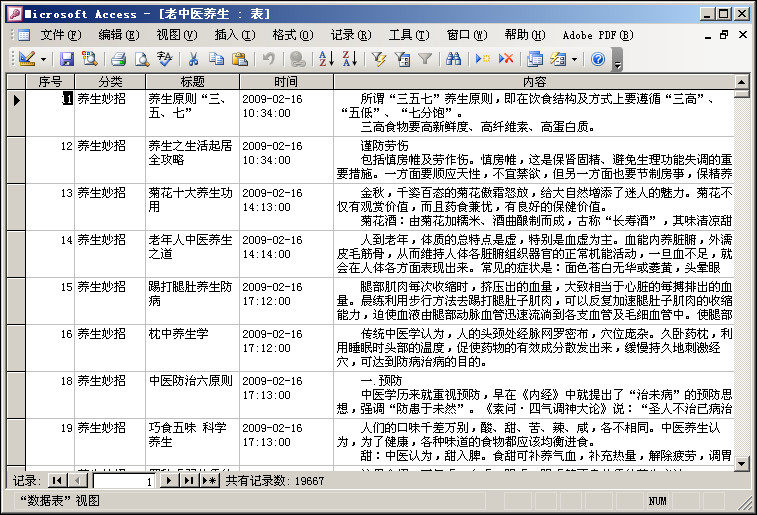
Task: Open the Adobe PDF(B) menu
Action: (598, 35)
